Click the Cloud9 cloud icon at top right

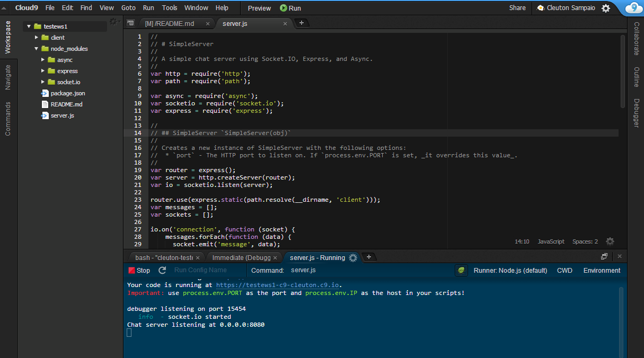tap(634, 7)
